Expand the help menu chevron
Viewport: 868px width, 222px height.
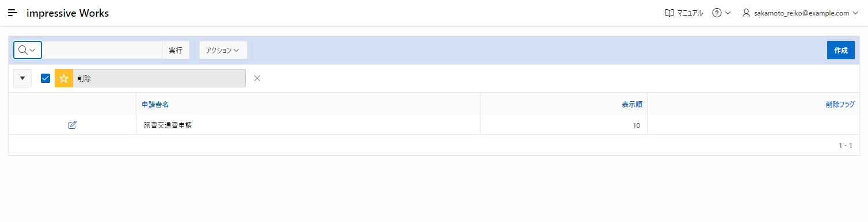728,13
